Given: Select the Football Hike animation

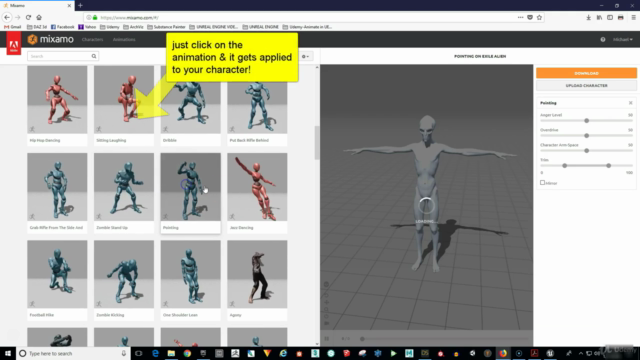Looking at the screenshot, I should click(x=57, y=280).
